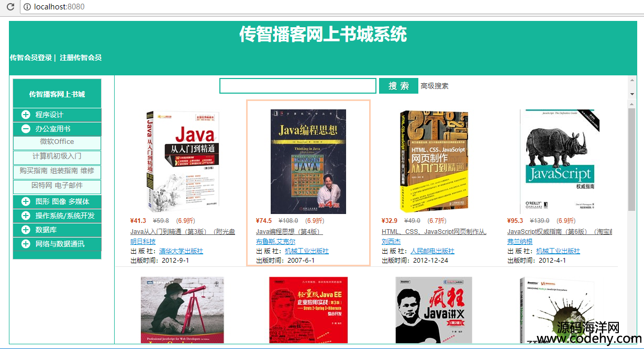The width and height of the screenshot is (644, 349).
Task: Open publisher link 清华大学出版社
Action: 181,251
